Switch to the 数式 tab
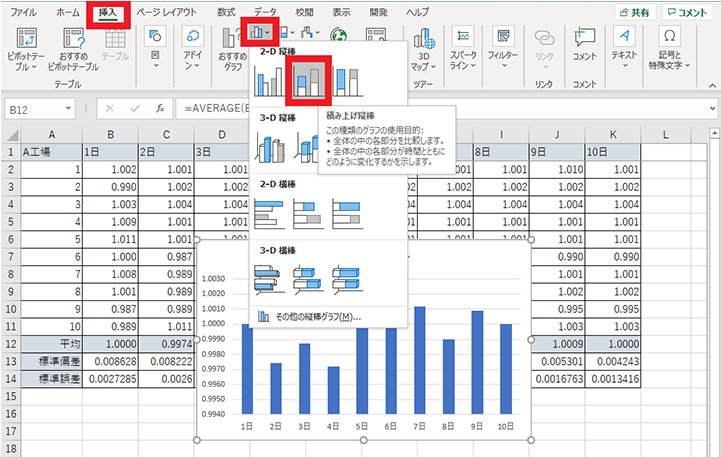The image size is (721, 457). 226,12
